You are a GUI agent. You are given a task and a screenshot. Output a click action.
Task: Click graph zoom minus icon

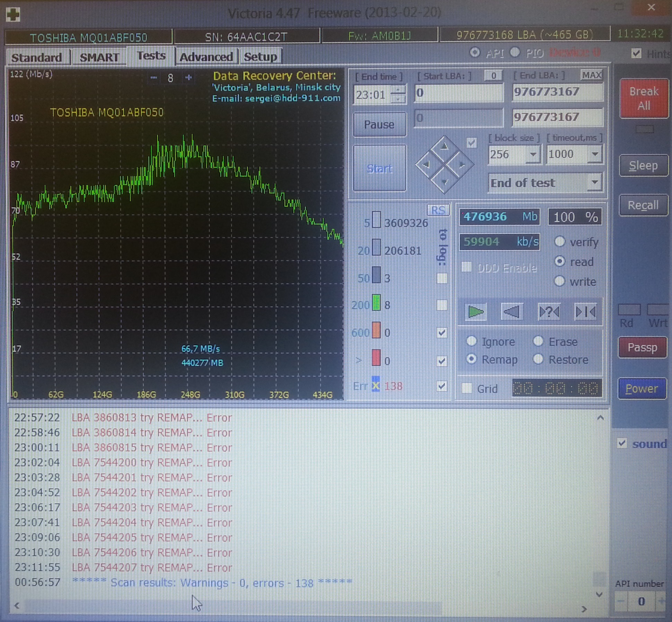pos(154,78)
